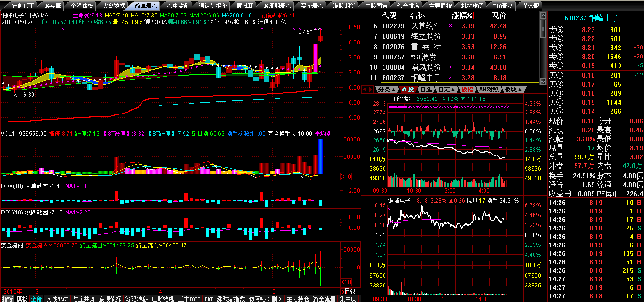Apply the 实战MACD indicator
Image resolution: width=644 pixels, height=302 pixels.
click(x=58, y=299)
